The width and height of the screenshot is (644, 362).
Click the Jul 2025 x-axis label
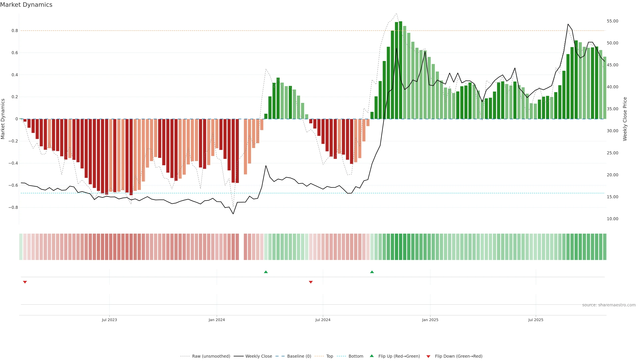point(536,320)
